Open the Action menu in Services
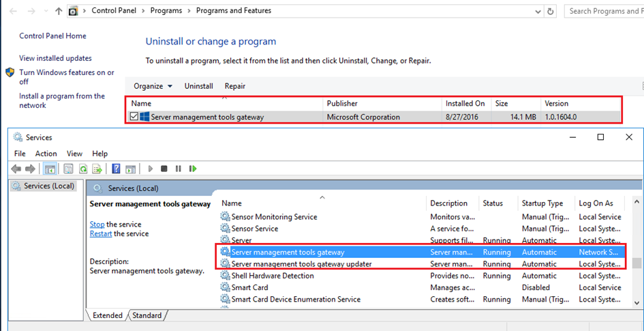Screen dimensions: 644x331 [46, 154]
